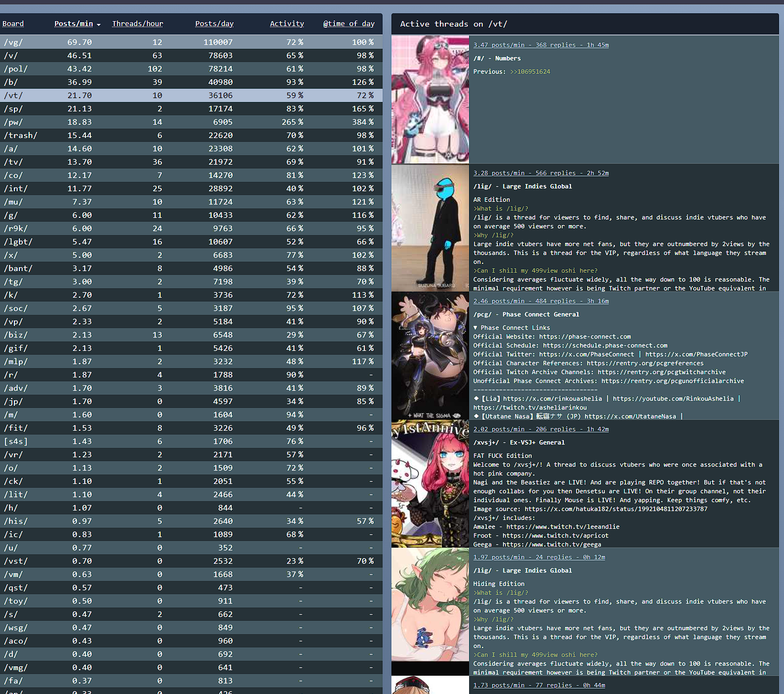Select the /gif/ board row
This screenshot has width=784, height=694.
pyautogui.click(x=191, y=348)
